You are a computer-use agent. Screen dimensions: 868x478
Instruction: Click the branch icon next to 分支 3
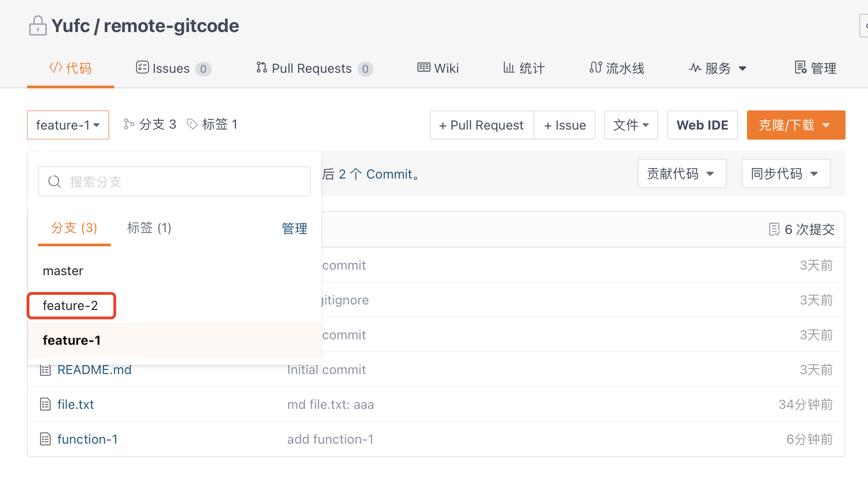129,124
